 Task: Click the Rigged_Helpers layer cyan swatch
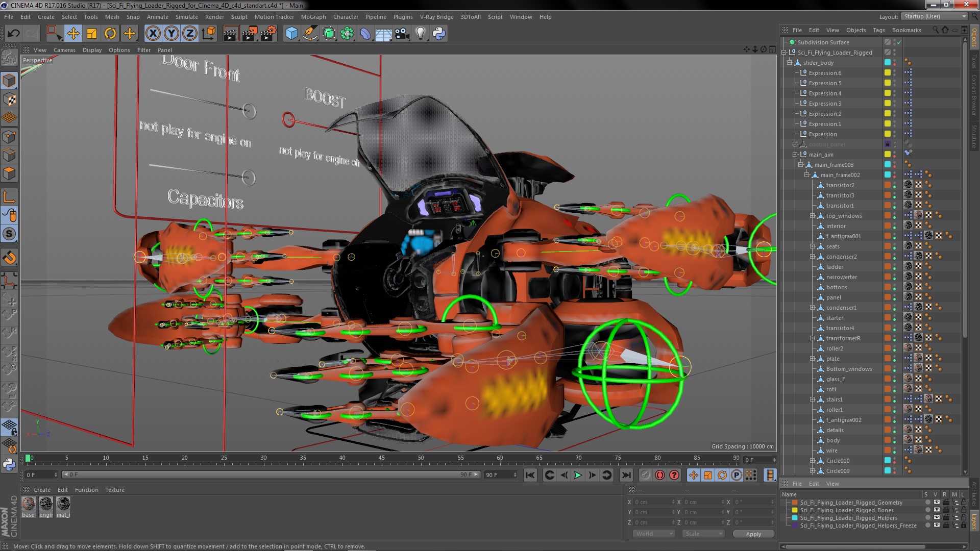coord(794,518)
